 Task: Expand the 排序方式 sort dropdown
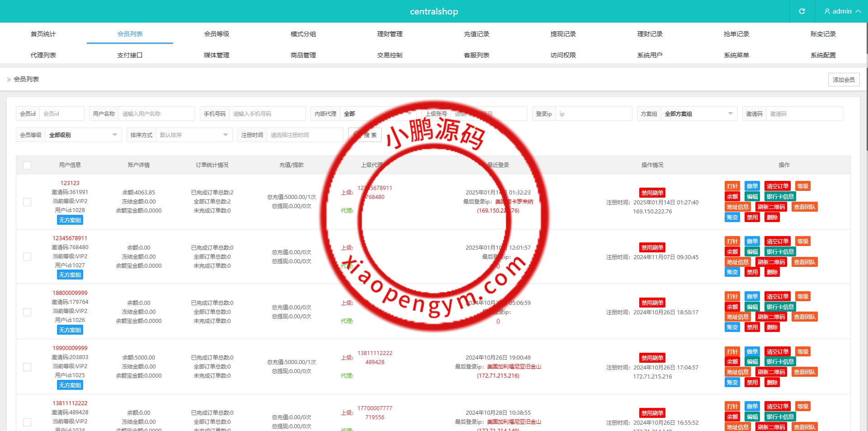pyautogui.click(x=193, y=135)
